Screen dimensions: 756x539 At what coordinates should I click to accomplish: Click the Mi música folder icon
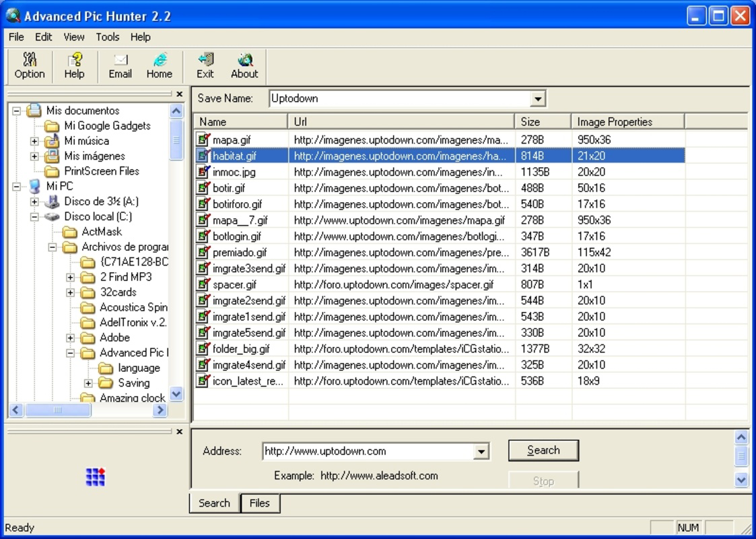pos(52,141)
